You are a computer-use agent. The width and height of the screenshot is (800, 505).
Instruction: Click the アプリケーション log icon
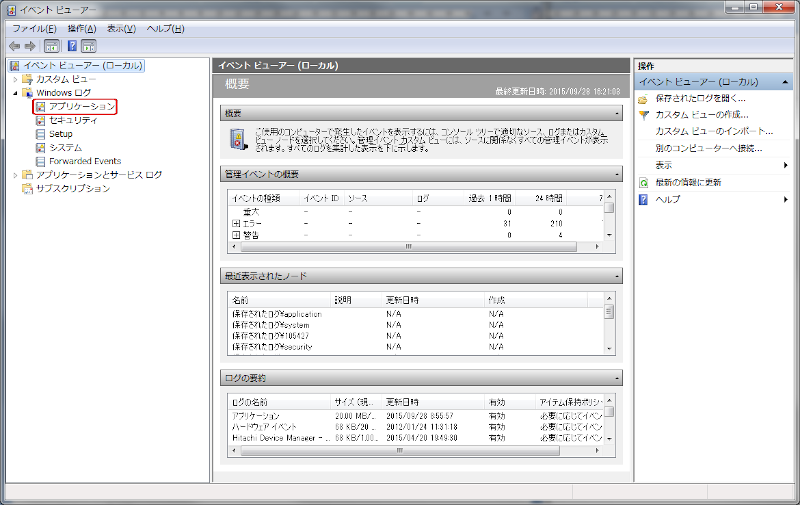[40, 107]
